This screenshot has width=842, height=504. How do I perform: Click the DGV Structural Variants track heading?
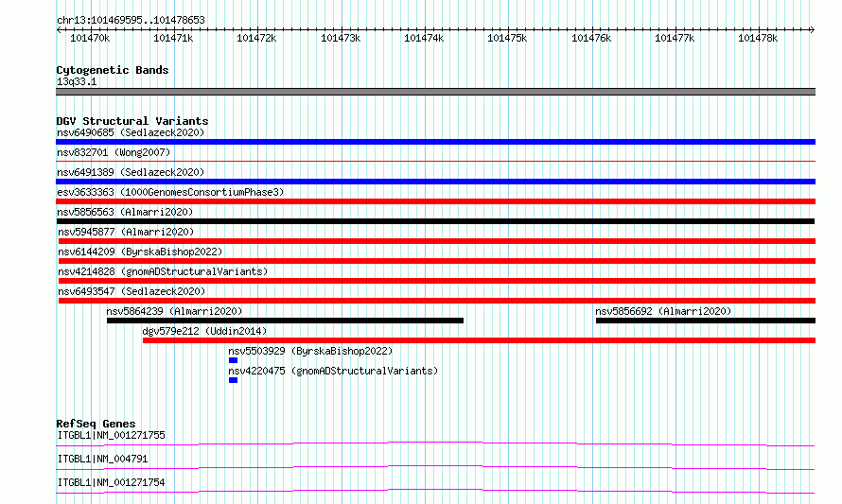pos(132,121)
